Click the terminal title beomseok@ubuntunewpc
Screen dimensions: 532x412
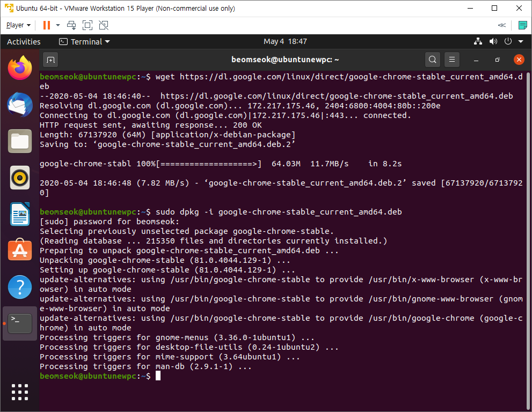[285, 60]
